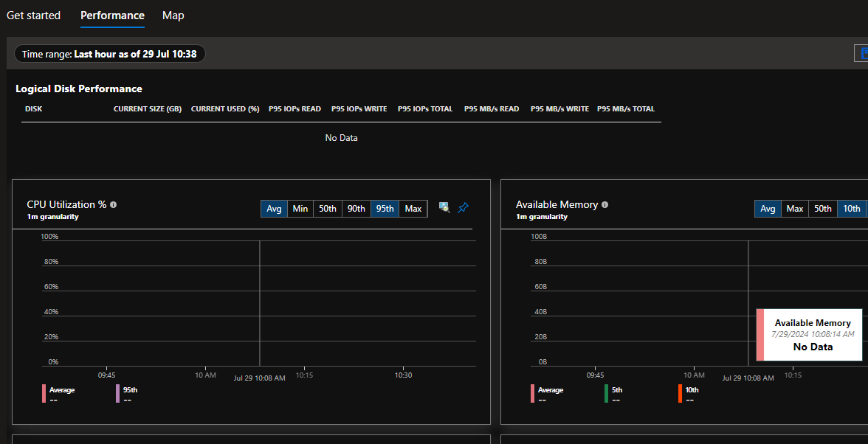
Task: Click the CPU Utilization % chart title
Action: pos(66,204)
